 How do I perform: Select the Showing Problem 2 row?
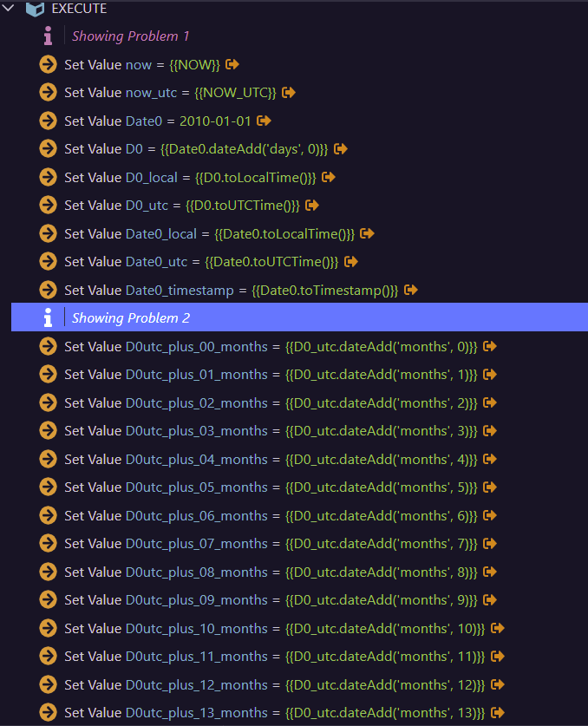point(299,317)
